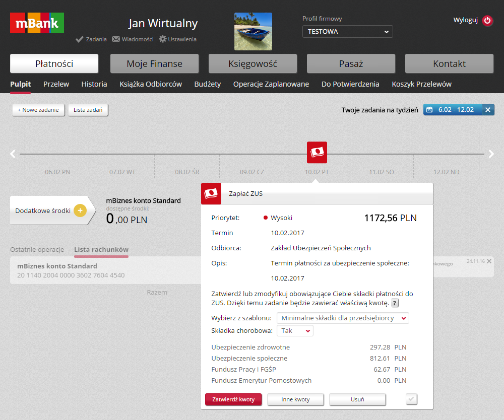504x420 pixels.
Task: Click the Ubezpieczenie zdrowotne 297,28 value
Action: [380, 347]
